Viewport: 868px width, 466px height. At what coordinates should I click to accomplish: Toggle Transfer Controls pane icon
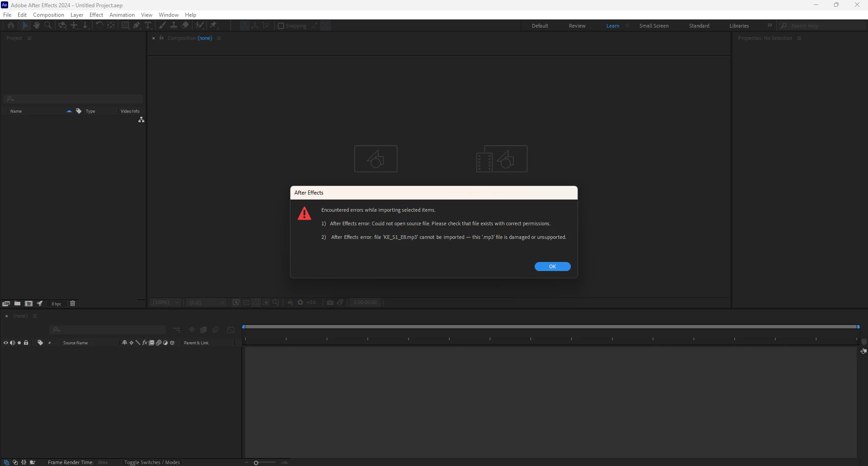tap(15, 462)
